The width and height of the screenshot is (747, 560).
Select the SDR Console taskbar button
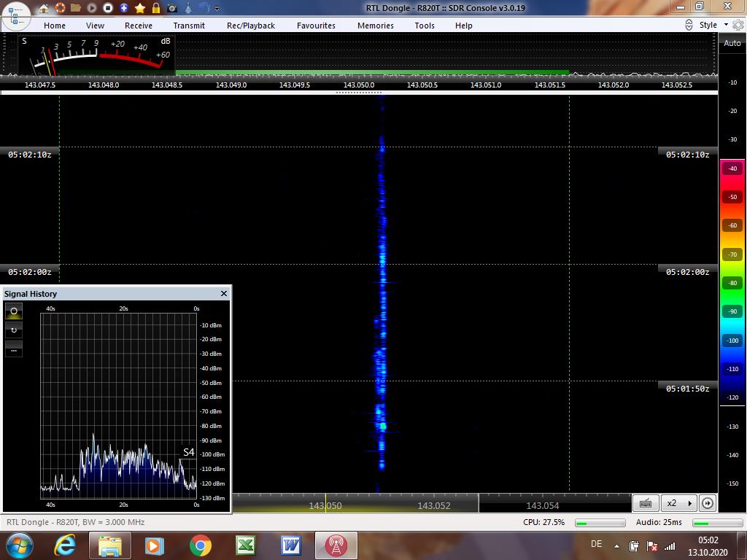pyautogui.click(x=336, y=545)
